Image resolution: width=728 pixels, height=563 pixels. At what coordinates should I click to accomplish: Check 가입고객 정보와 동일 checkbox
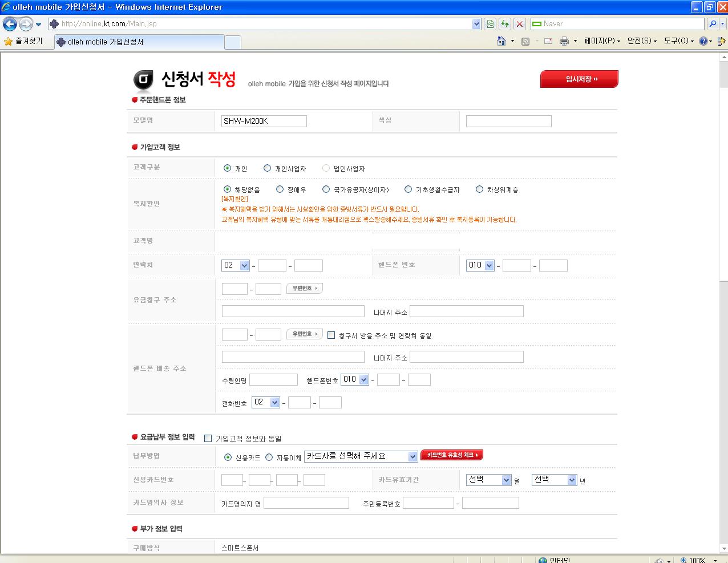pos(208,438)
